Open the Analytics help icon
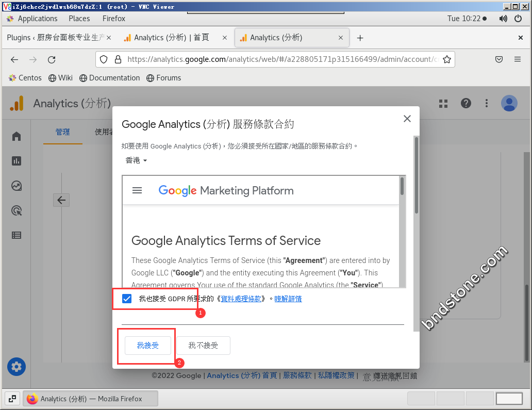 pyautogui.click(x=466, y=103)
